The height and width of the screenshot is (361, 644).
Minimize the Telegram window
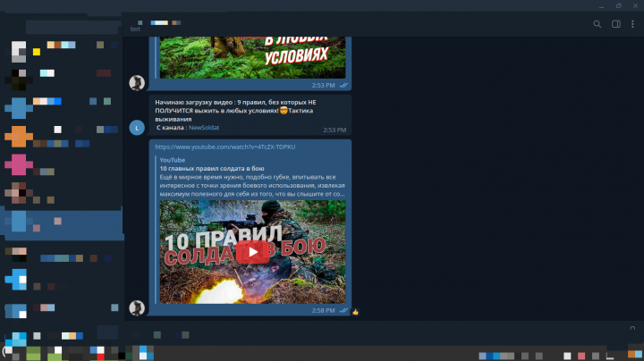tap(601, 5)
